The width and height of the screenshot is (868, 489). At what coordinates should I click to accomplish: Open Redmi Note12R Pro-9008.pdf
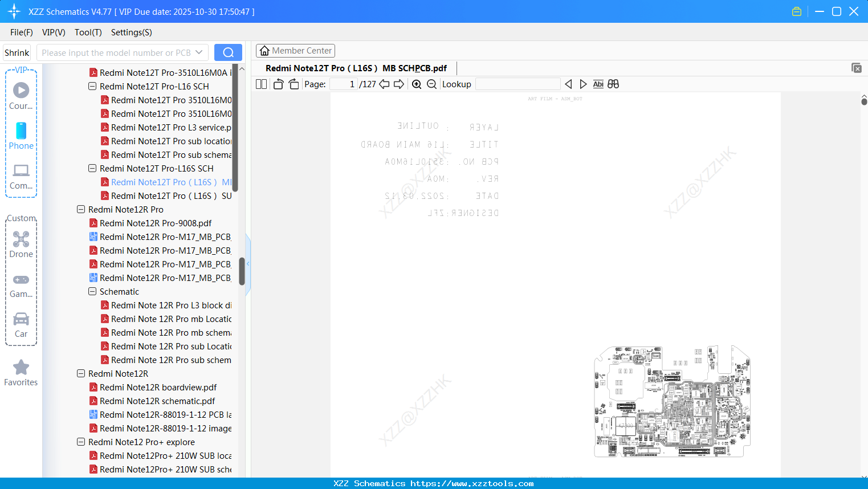pos(150,223)
